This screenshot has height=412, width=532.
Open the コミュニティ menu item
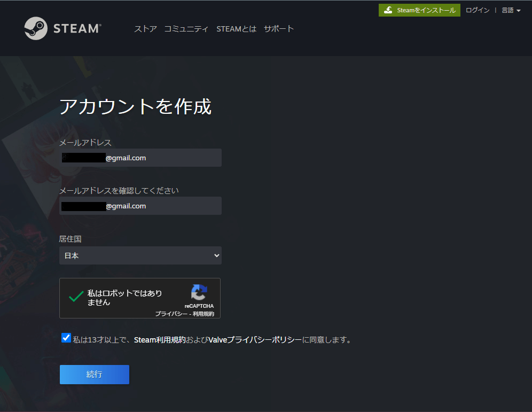[186, 29]
